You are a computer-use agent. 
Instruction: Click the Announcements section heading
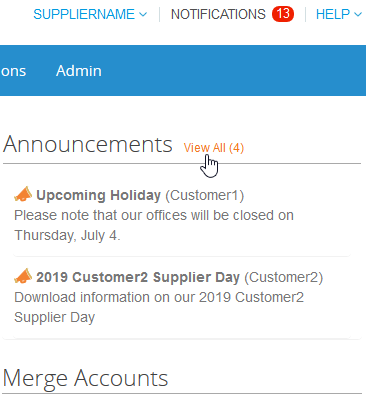88,144
